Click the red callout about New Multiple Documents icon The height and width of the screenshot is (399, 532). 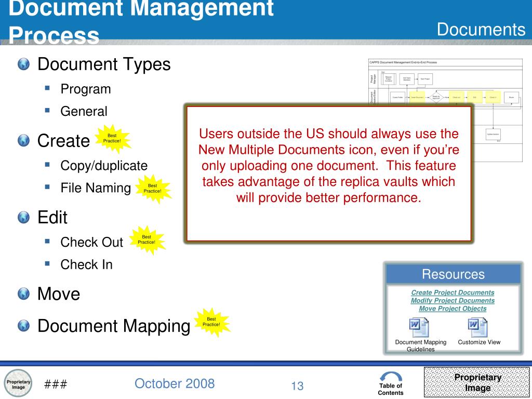click(x=328, y=174)
